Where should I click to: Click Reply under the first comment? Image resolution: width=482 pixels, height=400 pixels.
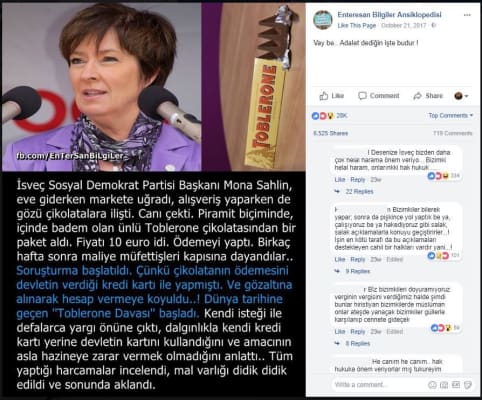tap(358, 180)
